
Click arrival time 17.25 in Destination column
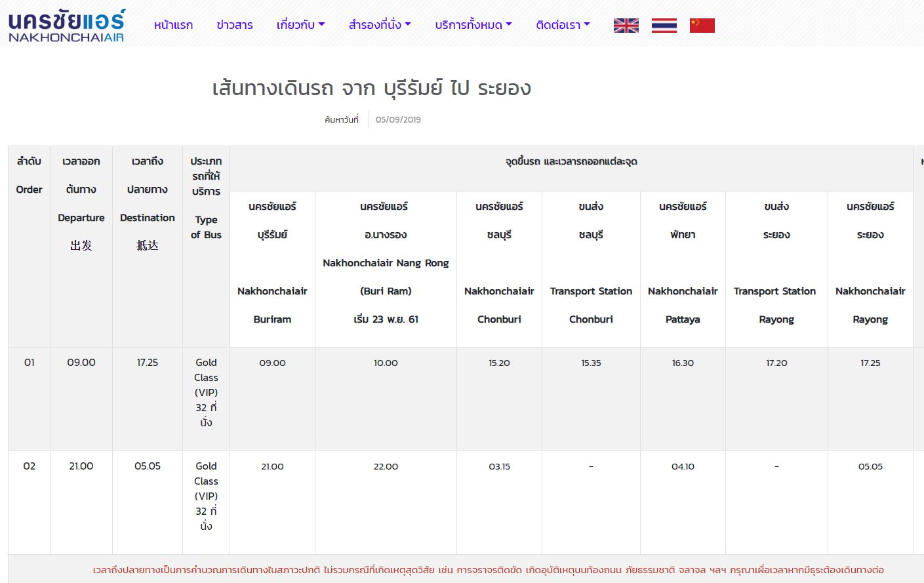(148, 362)
